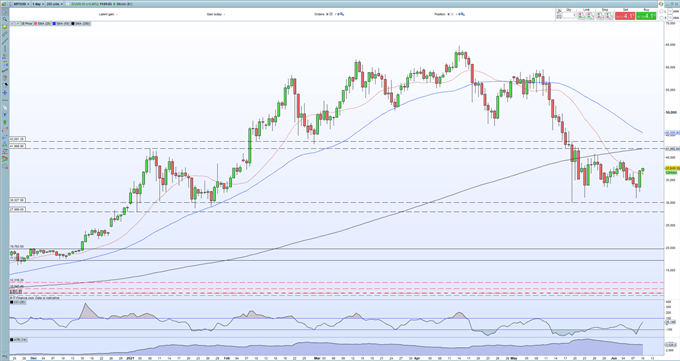
Task: Click the Position label
Action: coord(440,14)
